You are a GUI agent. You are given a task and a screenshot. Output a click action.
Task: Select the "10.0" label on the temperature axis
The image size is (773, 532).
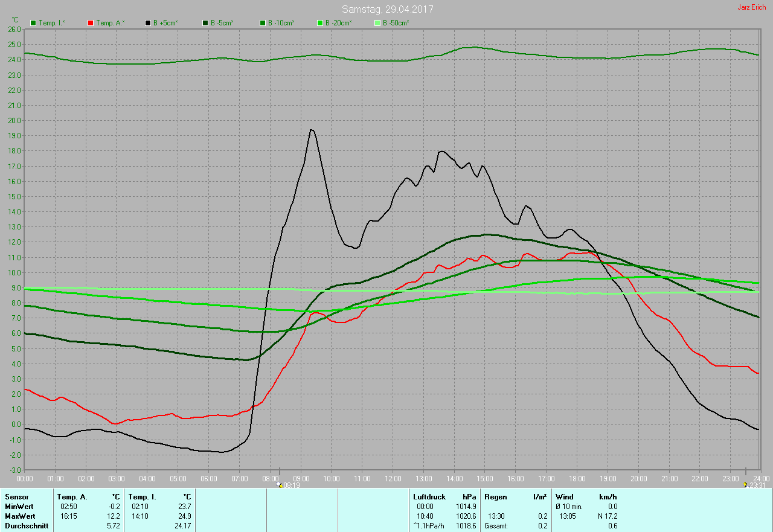tap(14, 272)
